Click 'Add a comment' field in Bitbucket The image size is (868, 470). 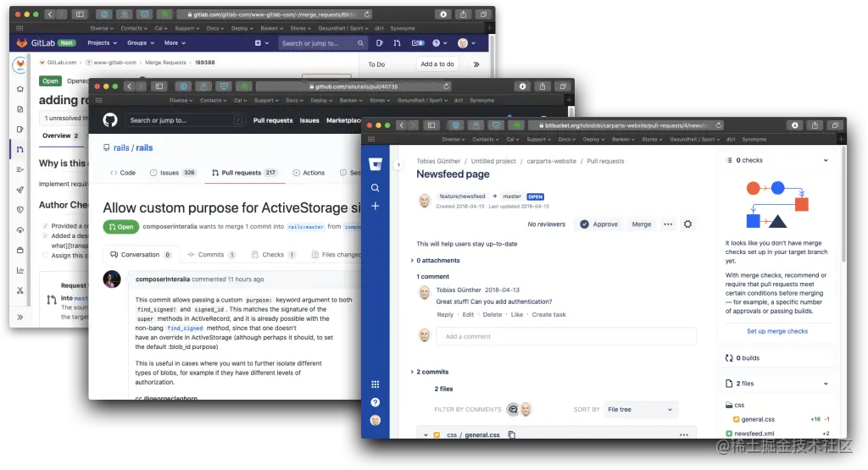566,336
